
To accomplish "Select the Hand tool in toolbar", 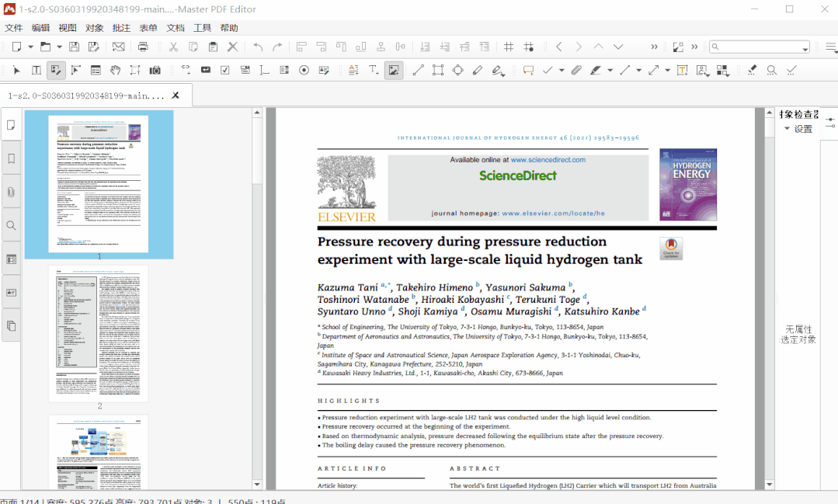I will (115, 70).
